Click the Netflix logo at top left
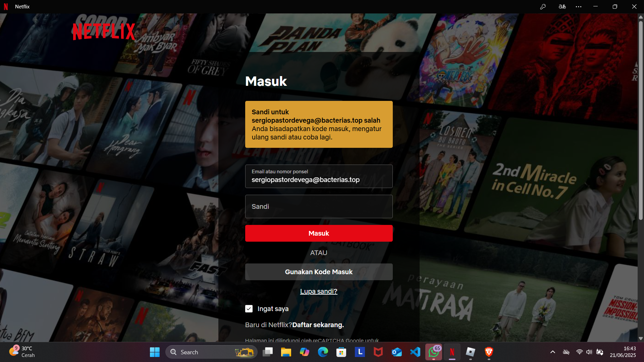 point(104,32)
